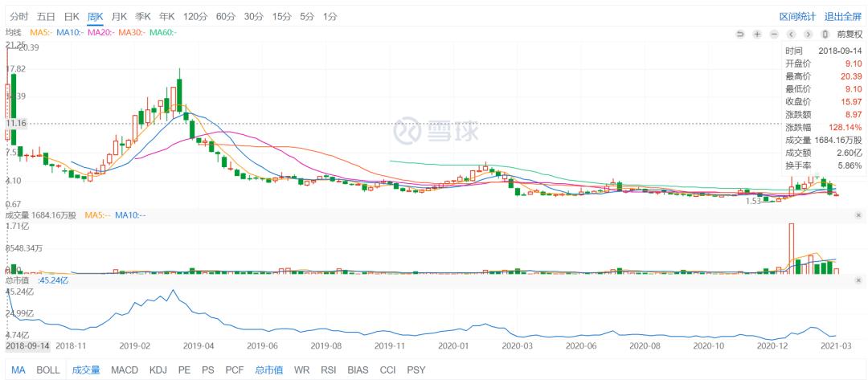
Task: Shift chart left with the left chevron icon
Action: (x=791, y=35)
